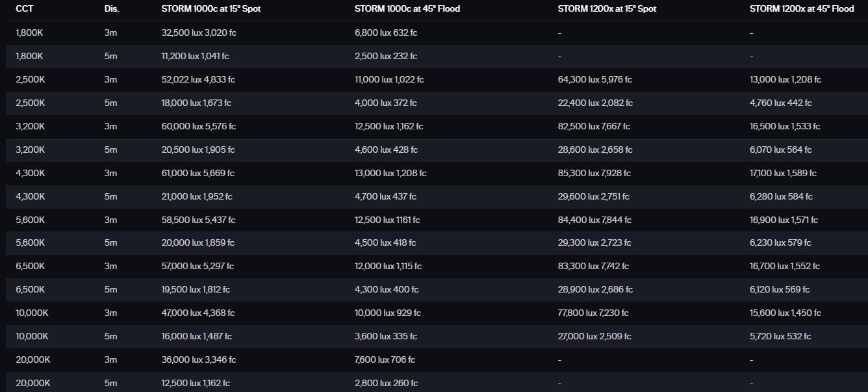Screen dimensions: 868x392
Task: Click the 61,000 lux 5,669 fc value
Action: (x=198, y=173)
